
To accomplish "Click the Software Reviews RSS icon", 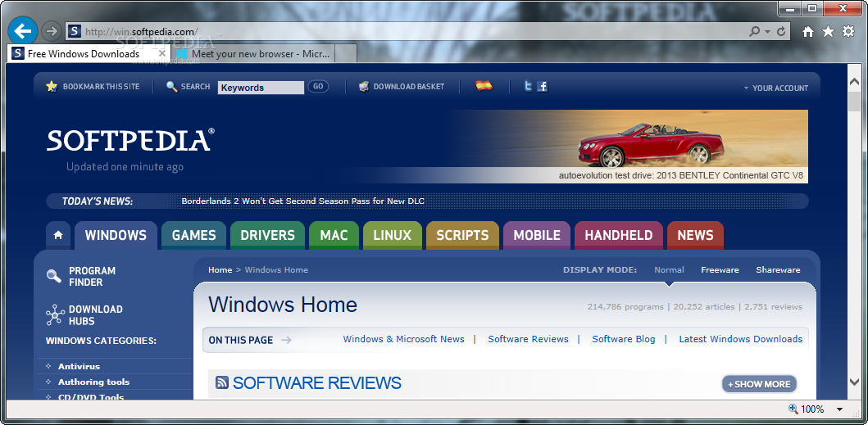I will (x=222, y=382).
